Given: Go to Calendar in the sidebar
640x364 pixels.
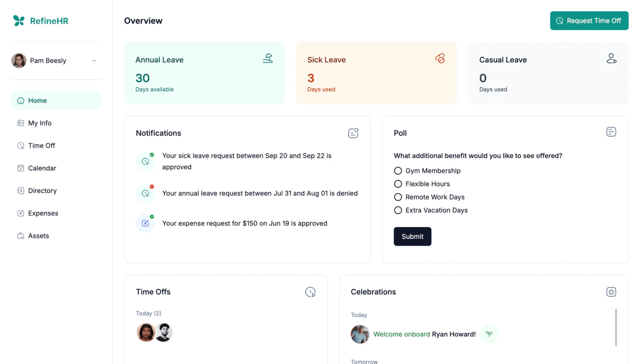Looking at the screenshot, I should point(42,168).
